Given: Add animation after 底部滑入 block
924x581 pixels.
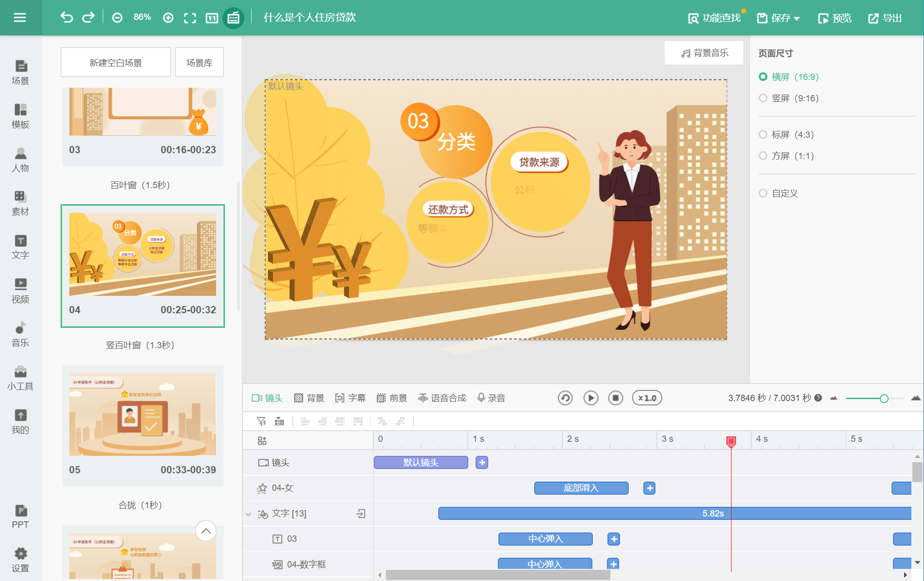Looking at the screenshot, I should 650,488.
